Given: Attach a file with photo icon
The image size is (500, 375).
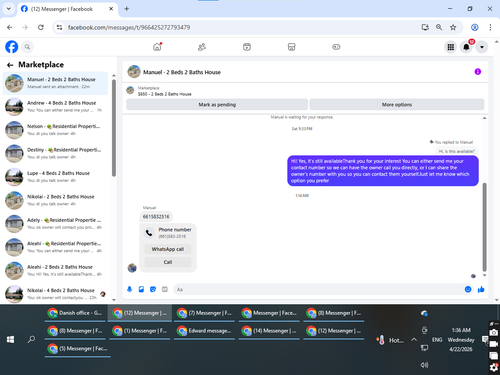Looking at the screenshot, I should (x=141, y=289).
